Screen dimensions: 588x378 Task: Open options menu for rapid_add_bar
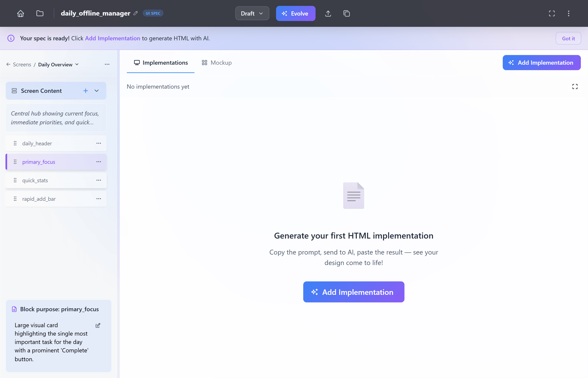point(99,199)
